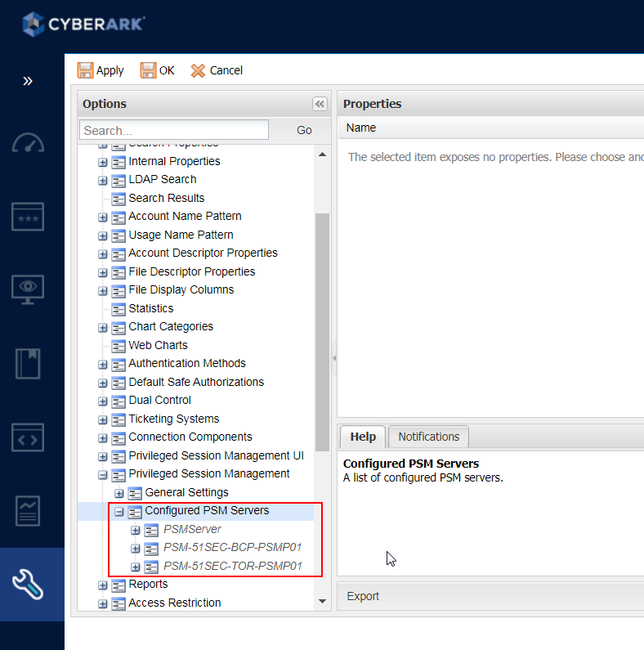Image resolution: width=644 pixels, height=650 pixels.
Task: Select Dual Control tree item
Action: (x=159, y=400)
